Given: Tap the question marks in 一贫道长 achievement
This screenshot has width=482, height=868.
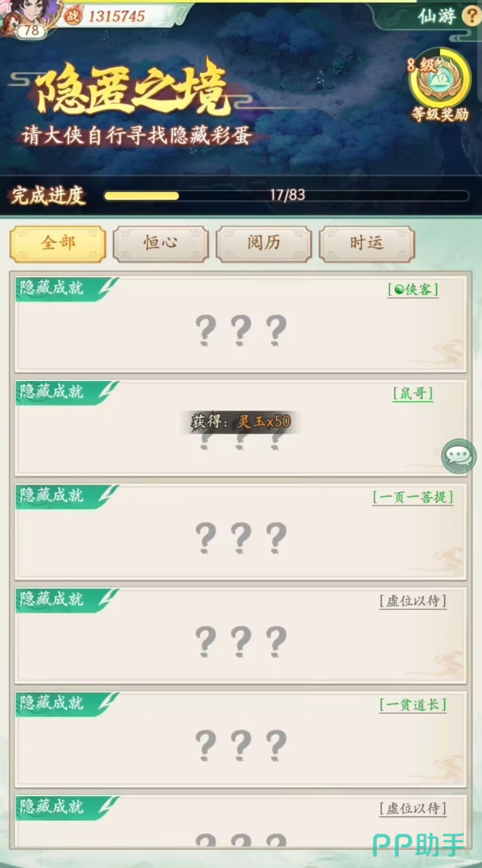Looking at the screenshot, I should click(x=241, y=745).
